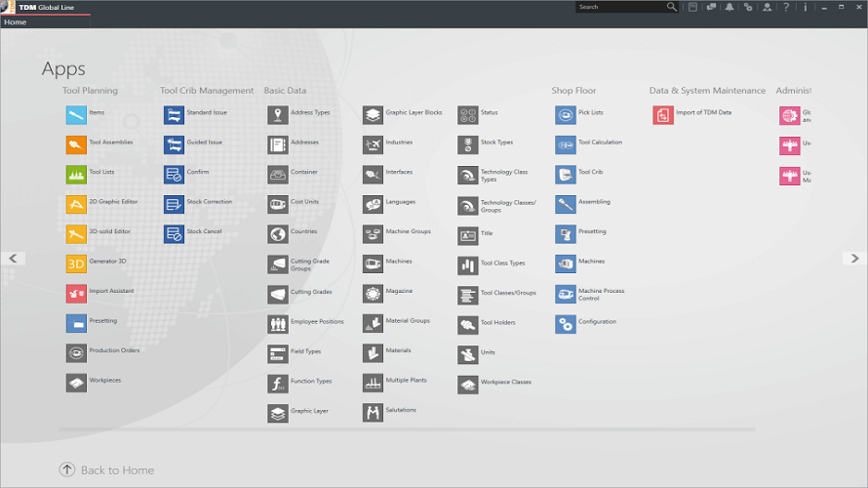
Task: Go to previous page with left arrow
Action: click(13, 258)
